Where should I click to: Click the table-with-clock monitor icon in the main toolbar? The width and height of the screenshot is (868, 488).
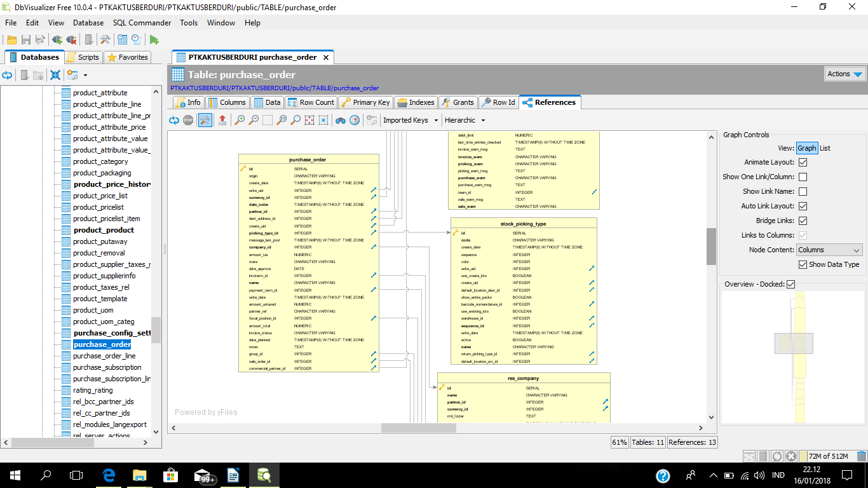pos(122,39)
